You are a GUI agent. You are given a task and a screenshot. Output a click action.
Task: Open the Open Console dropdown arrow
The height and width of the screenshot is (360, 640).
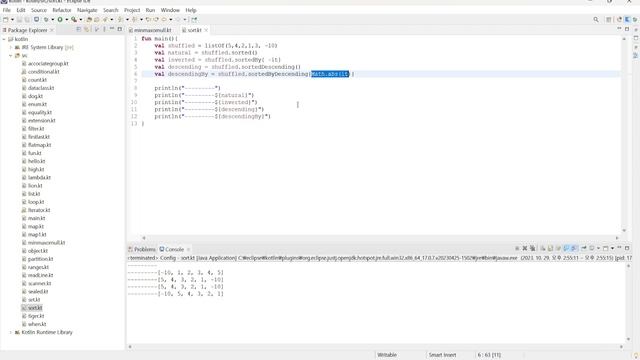tap(612, 248)
